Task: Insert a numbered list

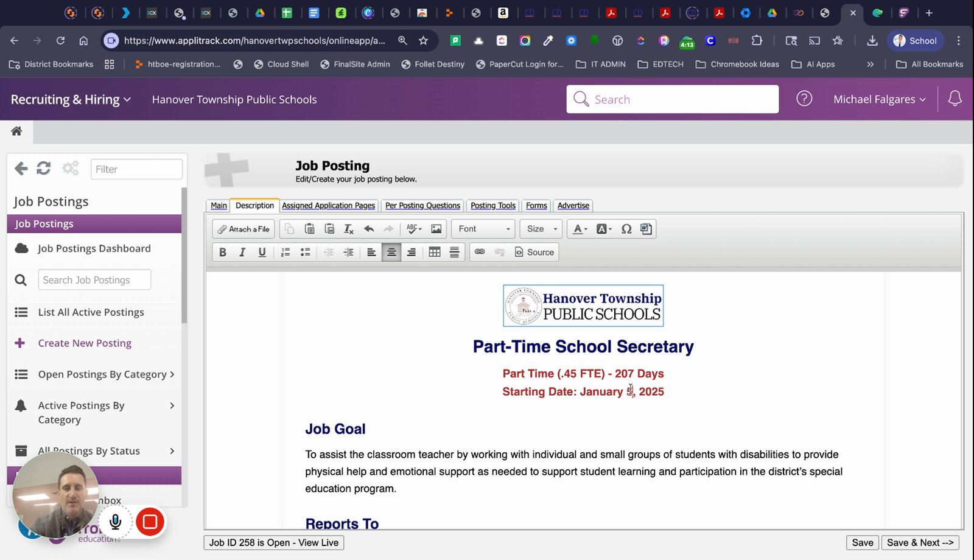Action: tap(286, 252)
